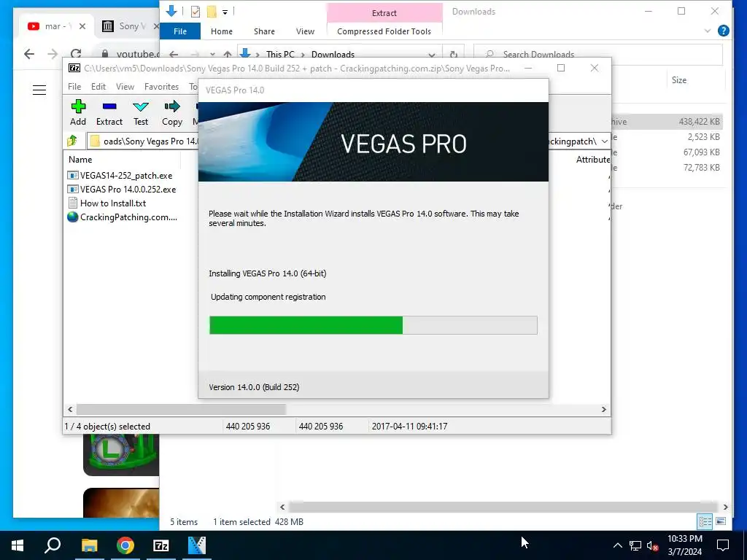Image resolution: width=747 pixels, height=560 pixels.
Task: Open the Windows Start menu
Action: [18, 545]
